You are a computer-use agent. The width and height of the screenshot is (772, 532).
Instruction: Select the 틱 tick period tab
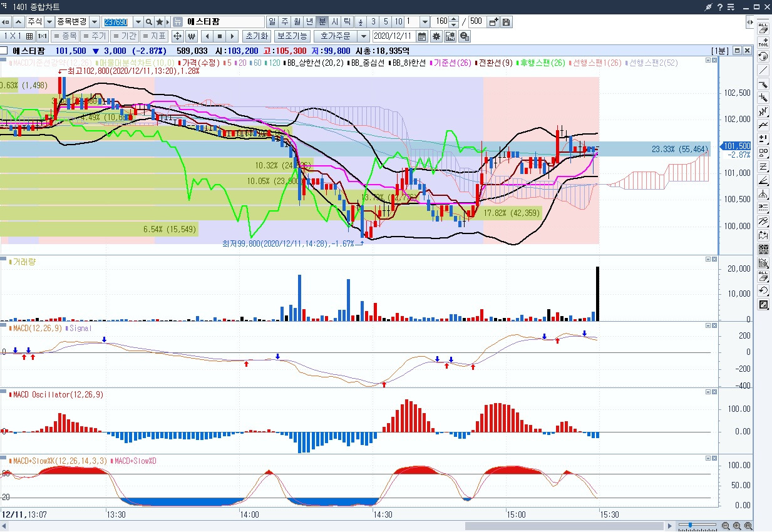pos(346,21)
